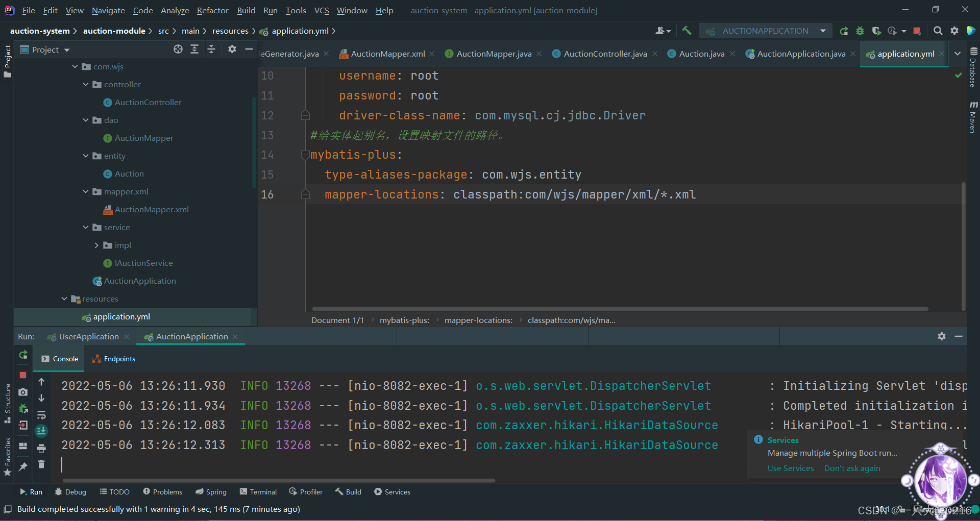Run with Coverage from the top toolbar

[x=876, y=31]
